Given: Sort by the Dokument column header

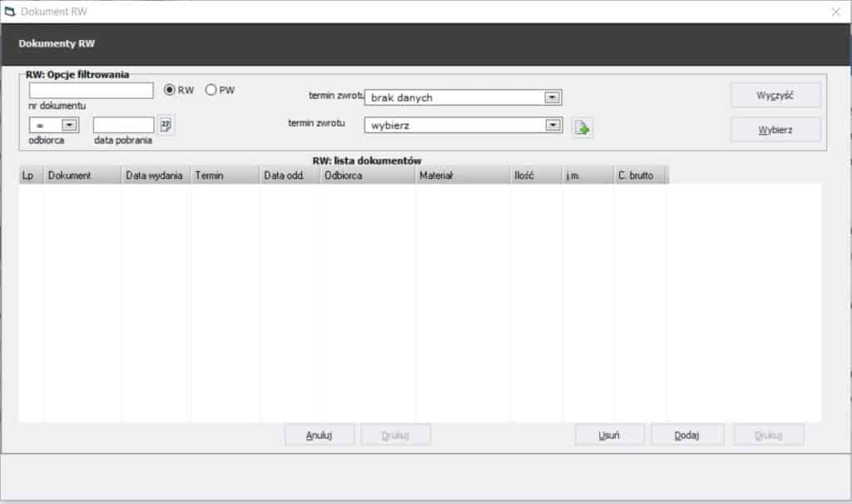Looking at the screenshot, I should tap(82, 176).
